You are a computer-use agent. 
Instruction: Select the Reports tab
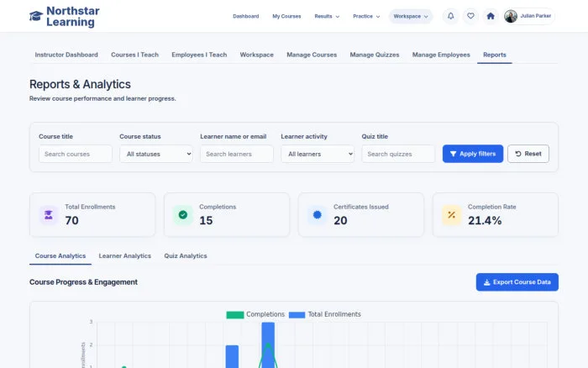tap(494, 55)
